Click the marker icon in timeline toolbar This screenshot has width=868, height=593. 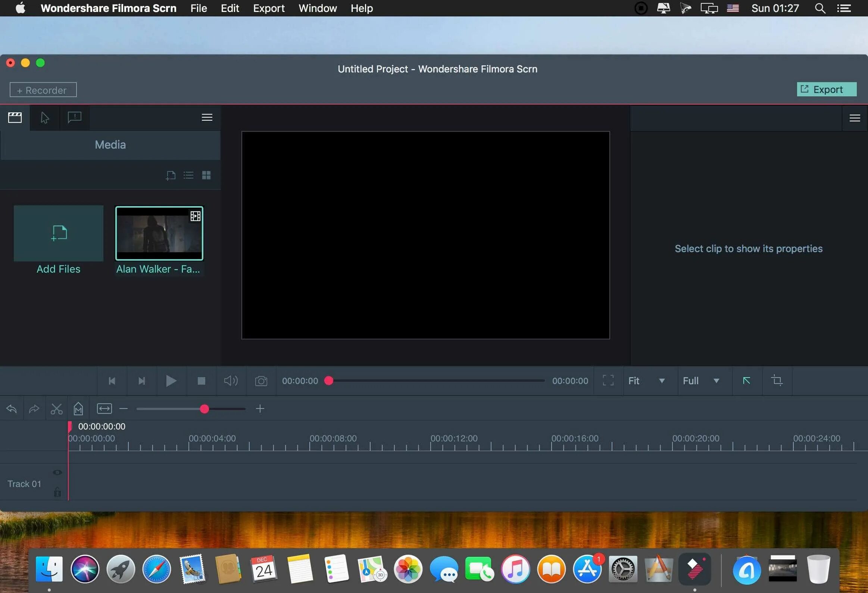(78, 409)
